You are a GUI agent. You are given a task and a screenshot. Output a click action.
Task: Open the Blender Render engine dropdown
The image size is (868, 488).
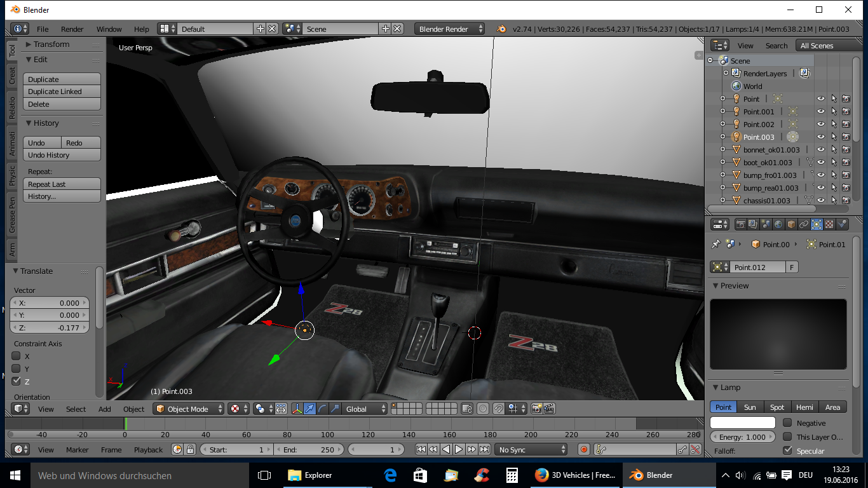click(x=449, y=29)
